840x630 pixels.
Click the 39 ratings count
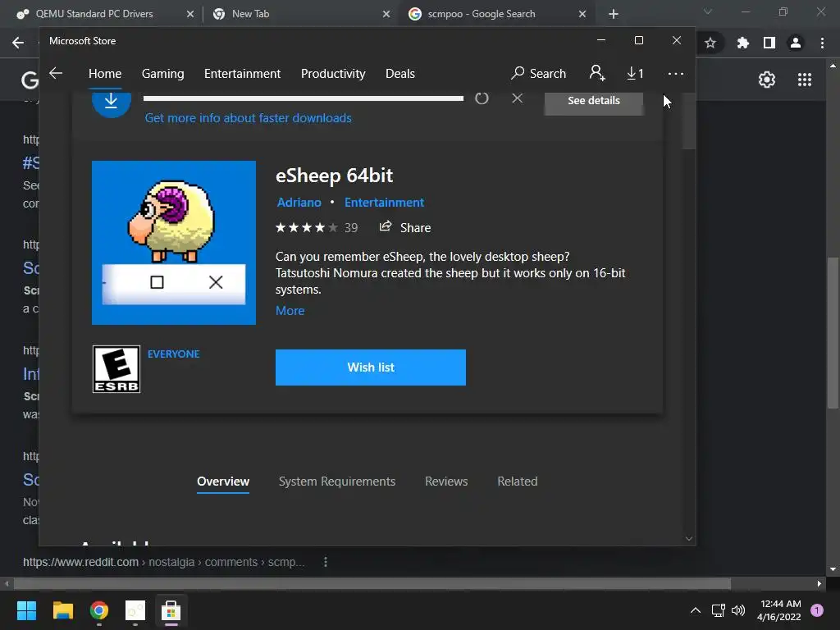[x=351, y=228]
